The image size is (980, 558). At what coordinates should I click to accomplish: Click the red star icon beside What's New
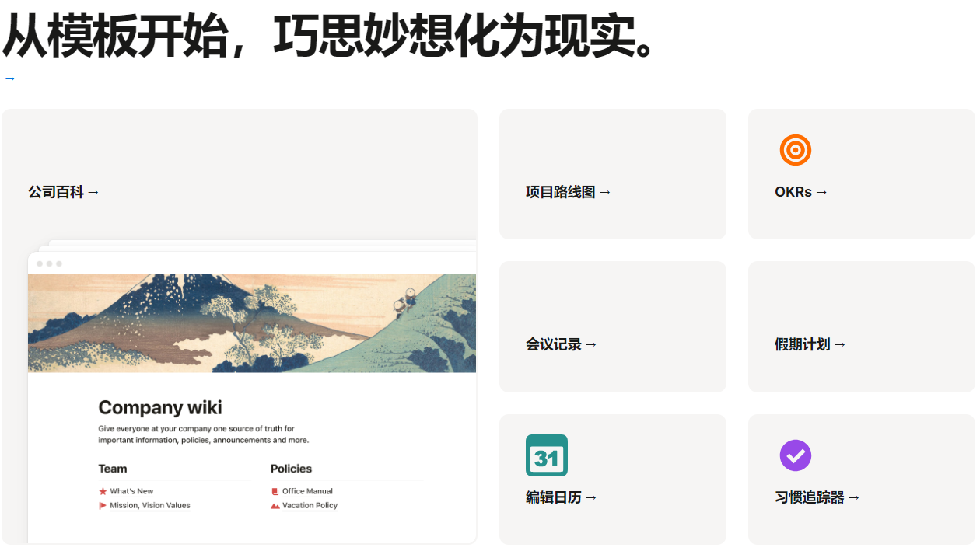[x=103, y=491]
